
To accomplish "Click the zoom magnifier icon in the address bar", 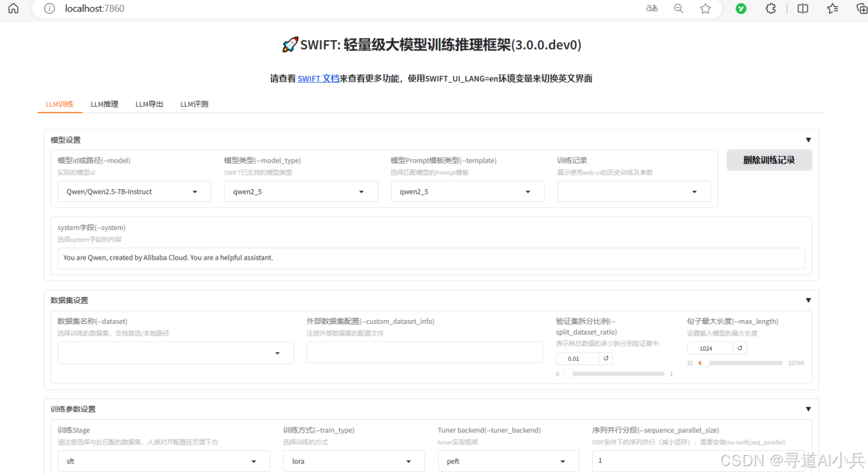I will coord(678,8).
